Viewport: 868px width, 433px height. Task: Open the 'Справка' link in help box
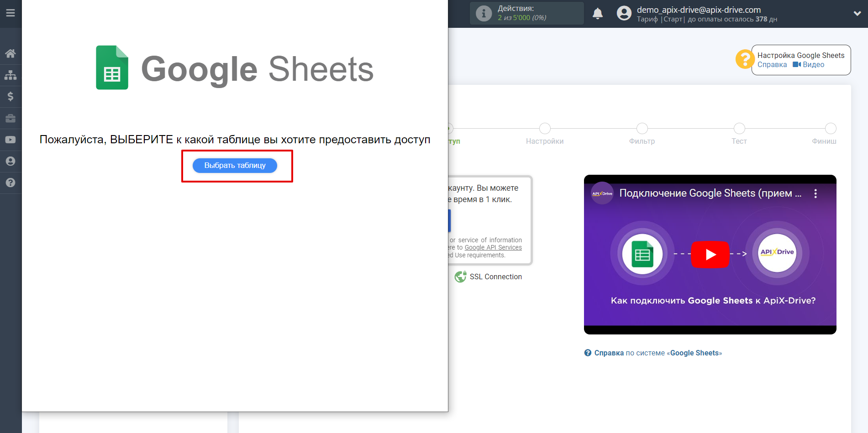click(772, 65)
